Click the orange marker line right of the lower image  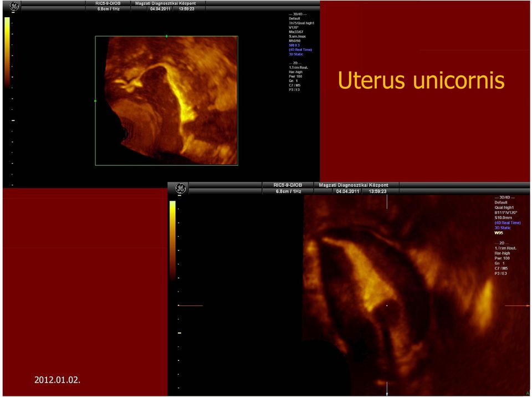tap(516, 306)
